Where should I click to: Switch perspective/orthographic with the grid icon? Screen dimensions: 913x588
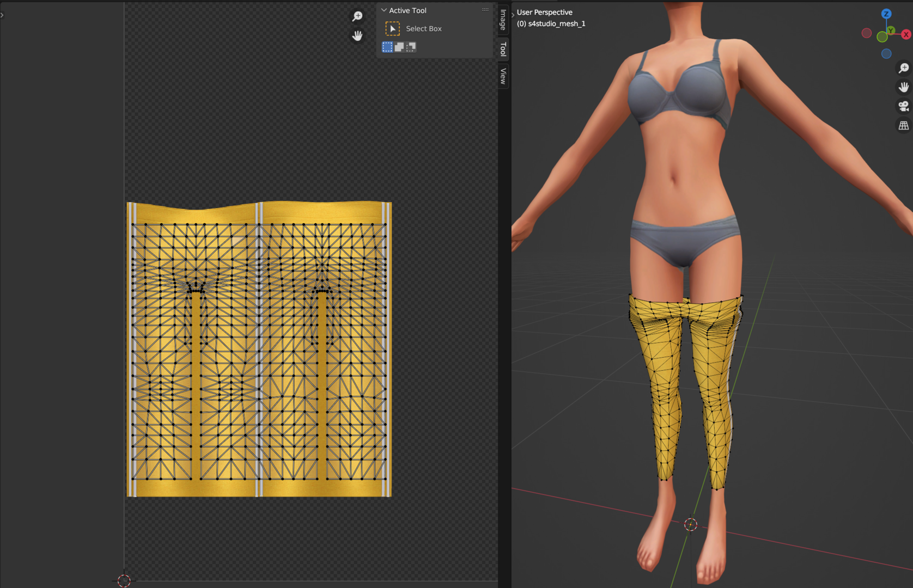(904, 125)
